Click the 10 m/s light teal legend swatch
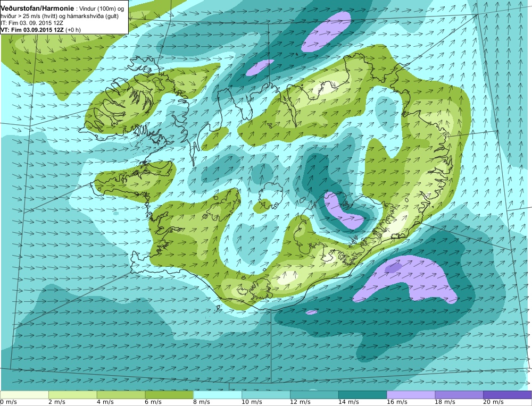 coord(265,395)
